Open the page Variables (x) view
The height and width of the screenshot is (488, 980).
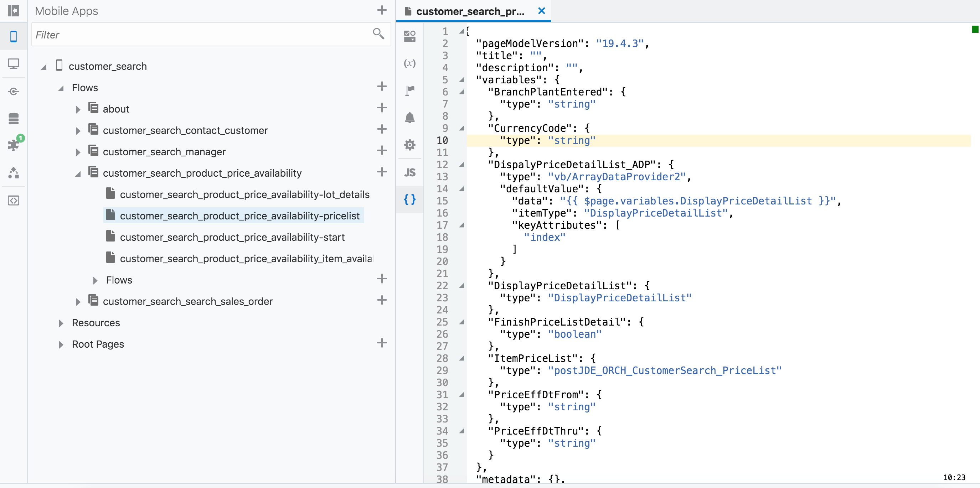(x=410, y=63)
